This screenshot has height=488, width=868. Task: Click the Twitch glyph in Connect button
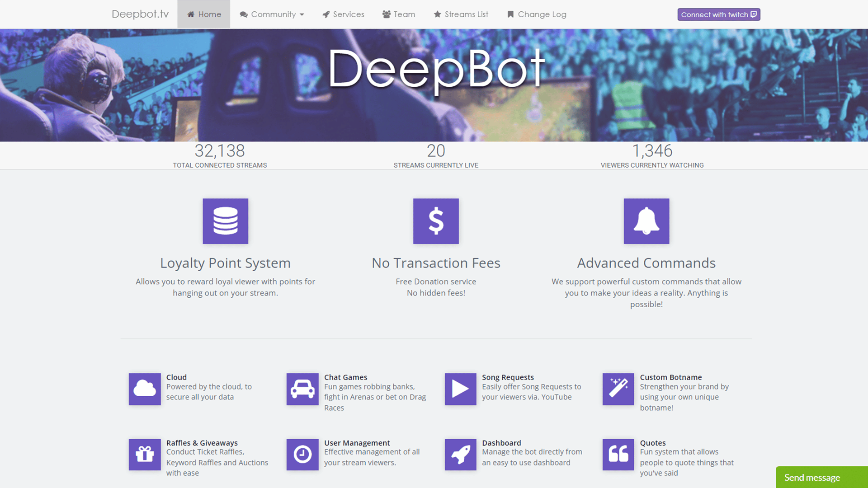coord(754,14)
